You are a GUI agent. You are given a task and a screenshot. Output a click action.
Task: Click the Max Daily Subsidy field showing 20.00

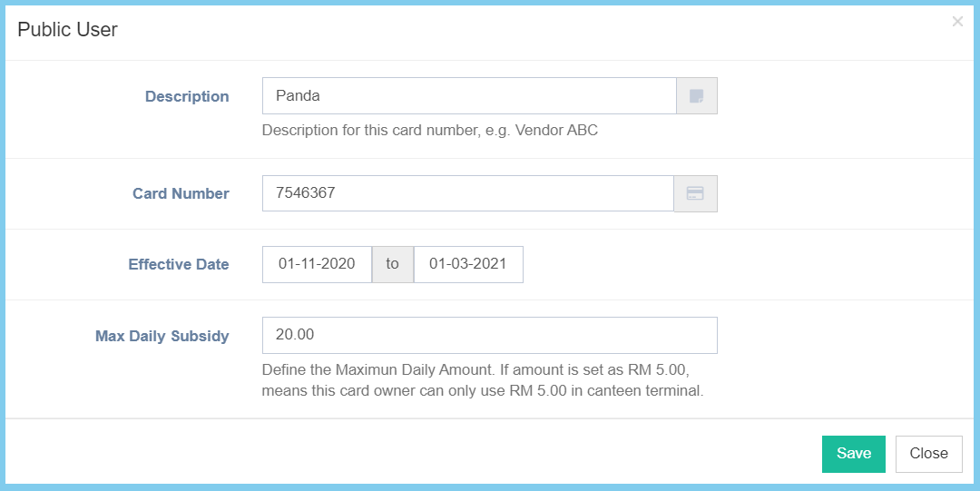click(489, 335)
